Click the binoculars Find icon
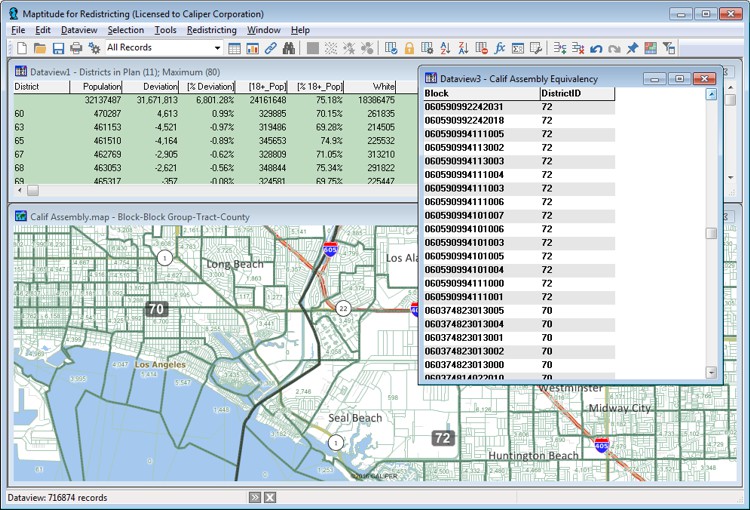The image size is (750, 510). pos(289,48)
